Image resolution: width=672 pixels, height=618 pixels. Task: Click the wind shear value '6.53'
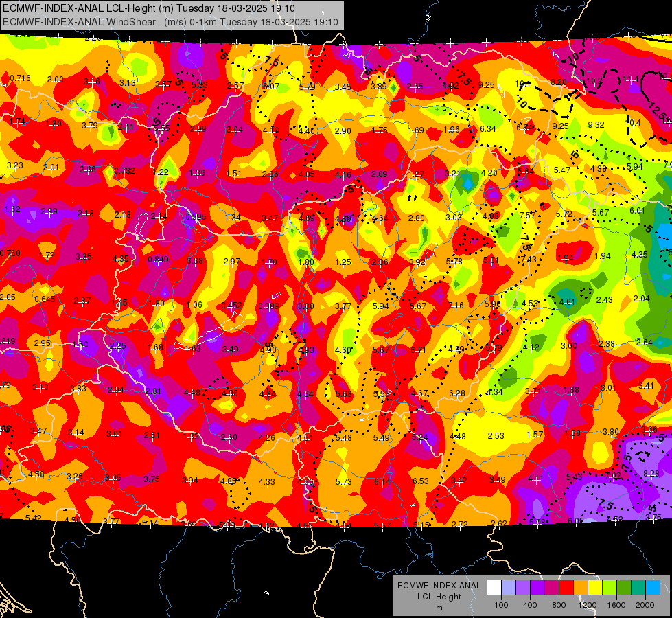tap(420, 481)
